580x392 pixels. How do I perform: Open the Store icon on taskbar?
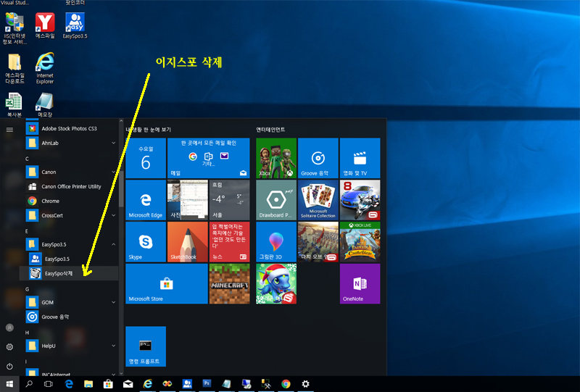pyautogui.click(x=108, y=384)
